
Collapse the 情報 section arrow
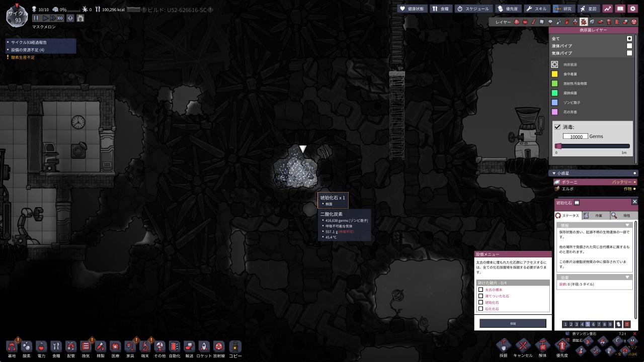pos(627,225)
